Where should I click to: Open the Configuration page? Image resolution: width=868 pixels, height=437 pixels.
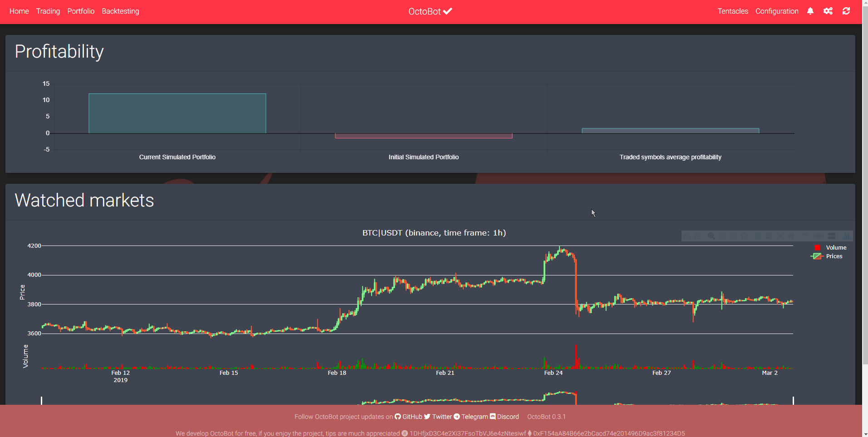point(776,11)
